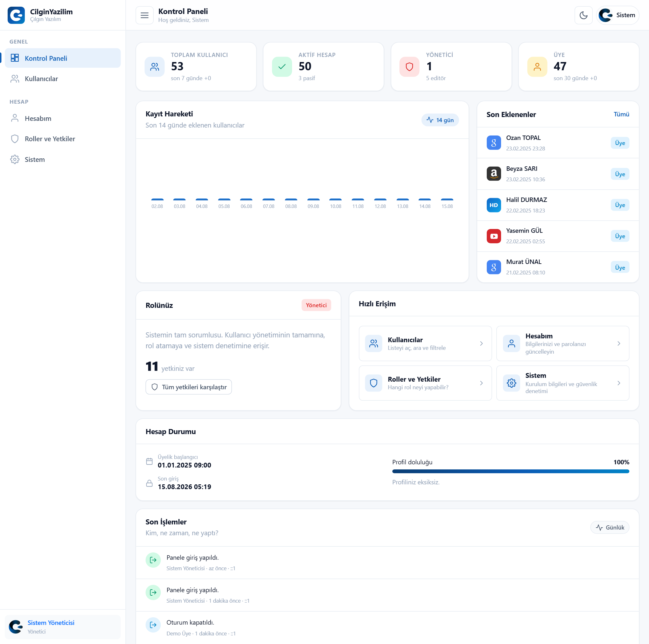Click Beyza SARI's Amazon avatar

click(x=493, y=174)
